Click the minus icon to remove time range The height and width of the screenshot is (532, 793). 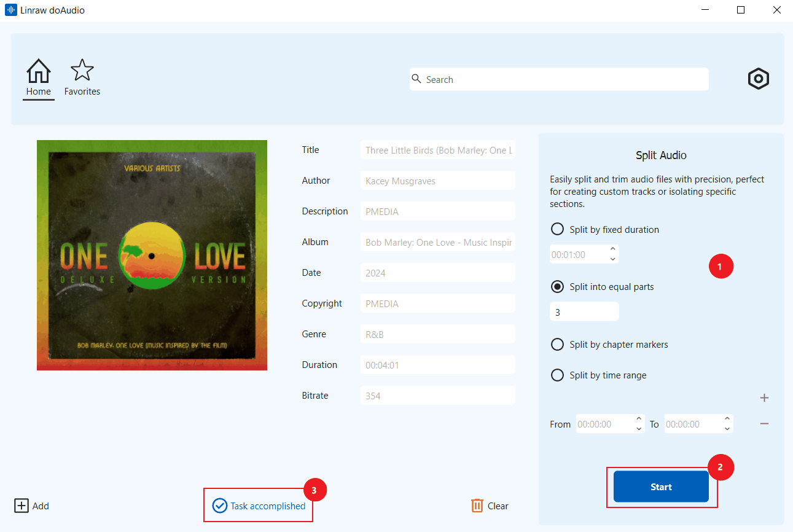(x=764, y=424)
